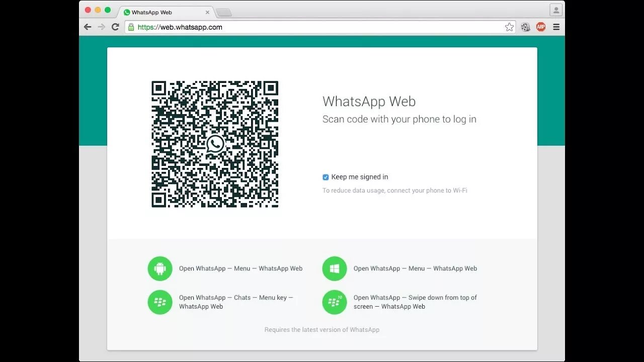Image resolution: width=644 pixels, height=362 pixels.
Task: Click the BlackBerry 10 platform icon
Action: click(x=335, y=302)
